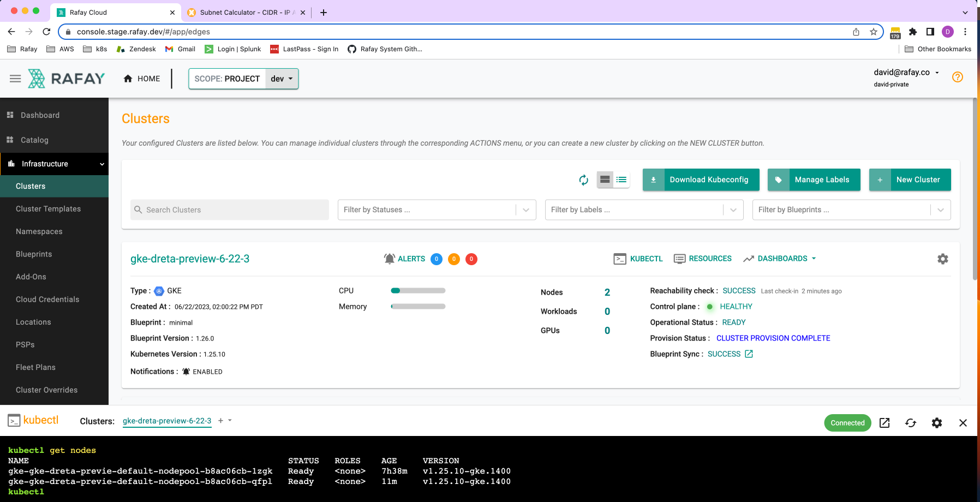
Task: Click Manage Labels button
Action: coord(814,180)
